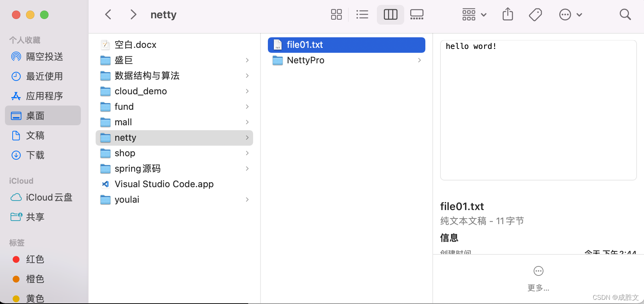Open the group-by options dropdown
Screen dimensions: 644x304
tap(474, 14)
